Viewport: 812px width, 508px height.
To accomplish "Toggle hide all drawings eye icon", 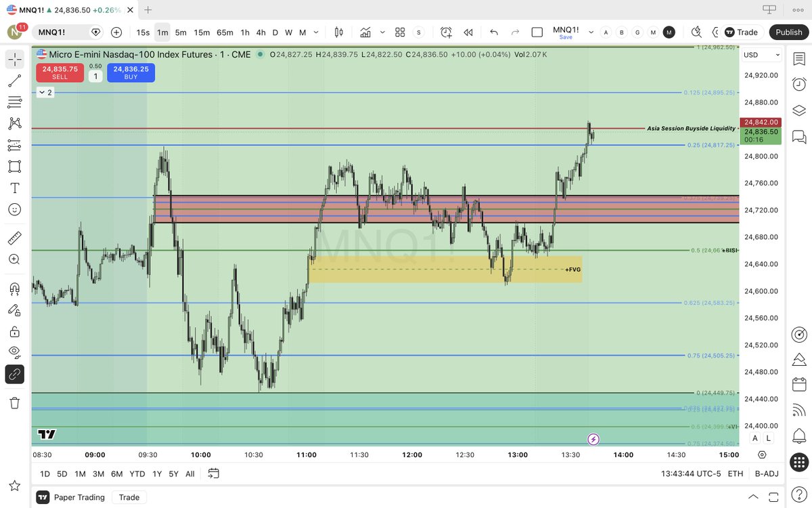I will (x=14, y=352).
